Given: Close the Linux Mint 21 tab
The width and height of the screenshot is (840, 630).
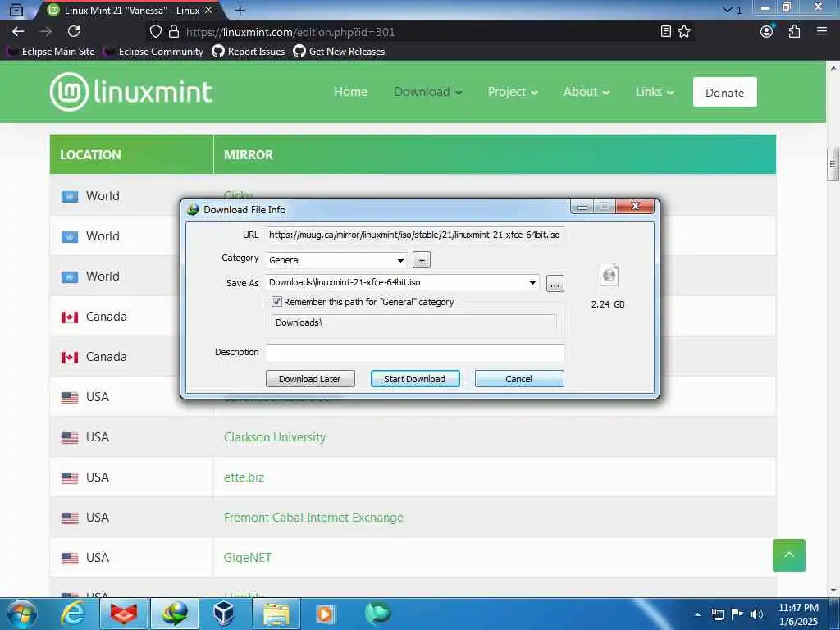Looking at the screenshot, I should [208, 10].
